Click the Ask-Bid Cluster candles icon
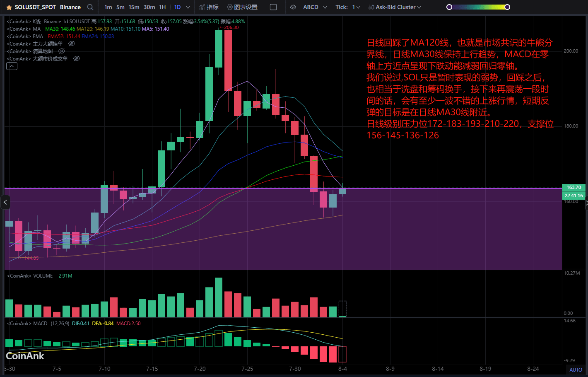Viewport: 588px width, 377px height. point(371,7)
